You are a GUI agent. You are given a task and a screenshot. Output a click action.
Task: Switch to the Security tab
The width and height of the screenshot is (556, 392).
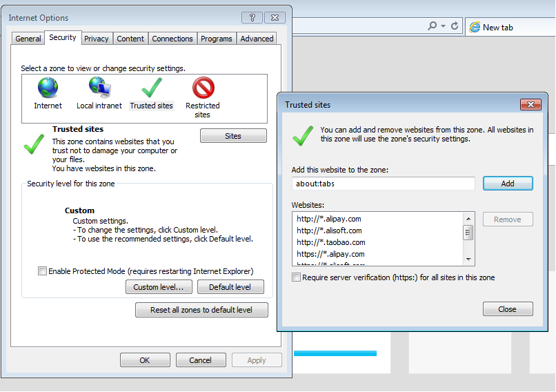tap(63, 37)
